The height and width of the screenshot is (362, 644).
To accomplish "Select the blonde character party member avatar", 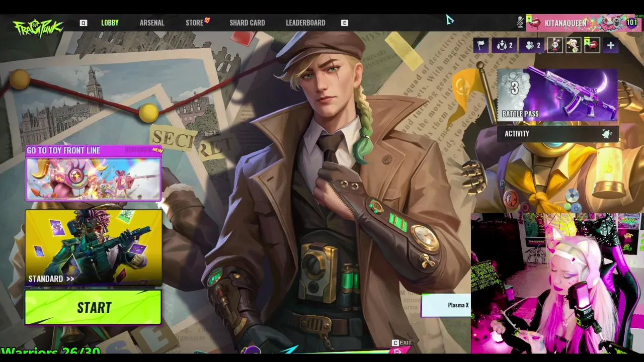I will coord(574,45).
